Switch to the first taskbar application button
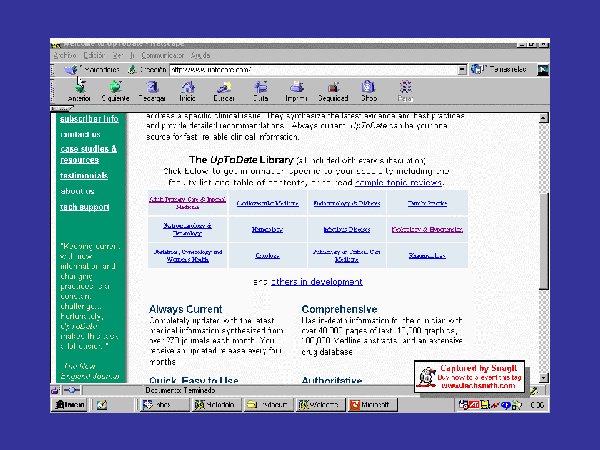The image size is (600, 450). coord(165,404)
